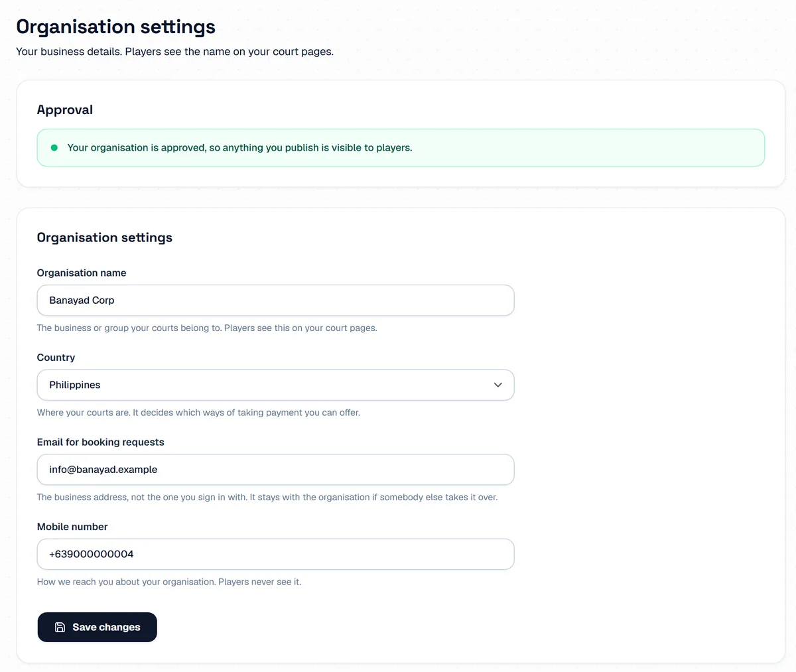
Task: Click the Save changes button
Action: (x=97, y=627)
